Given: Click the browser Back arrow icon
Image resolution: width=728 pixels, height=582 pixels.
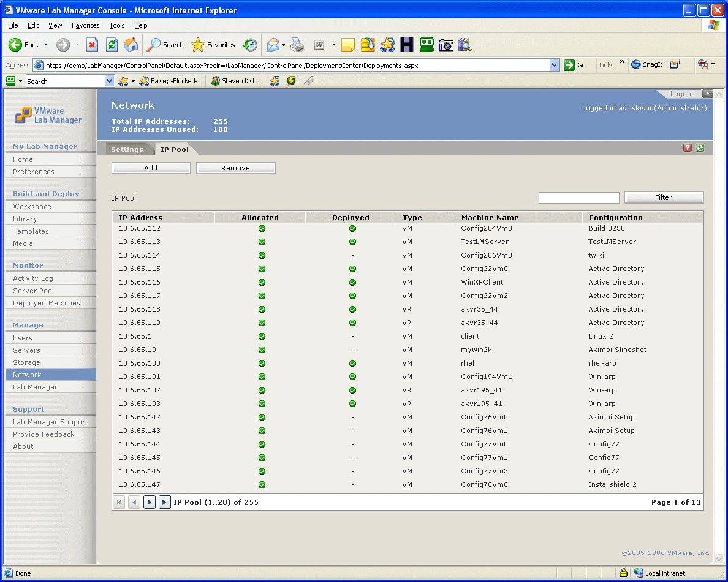Looking at the screenshot, I should click(15, 45).
